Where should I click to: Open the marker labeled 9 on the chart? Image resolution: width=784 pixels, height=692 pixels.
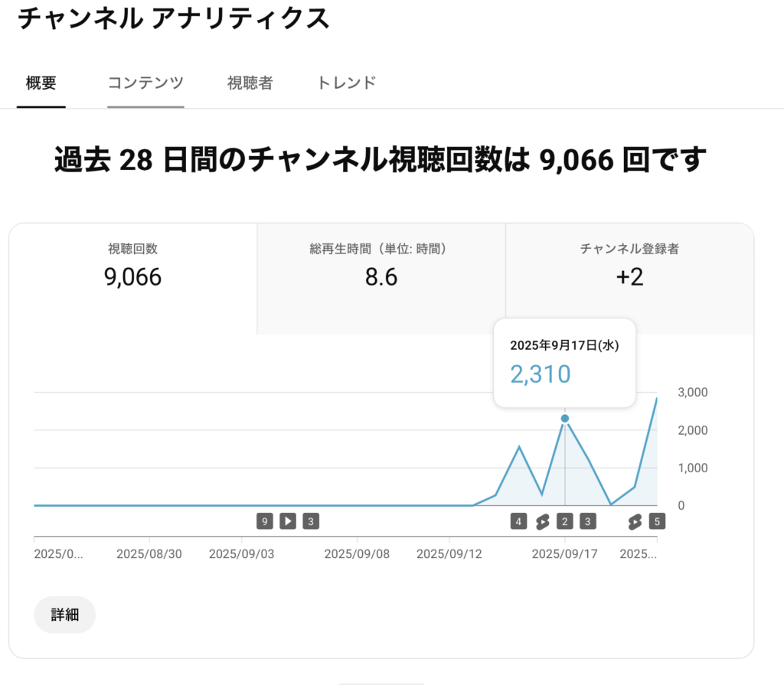click(x=264, y=521)
